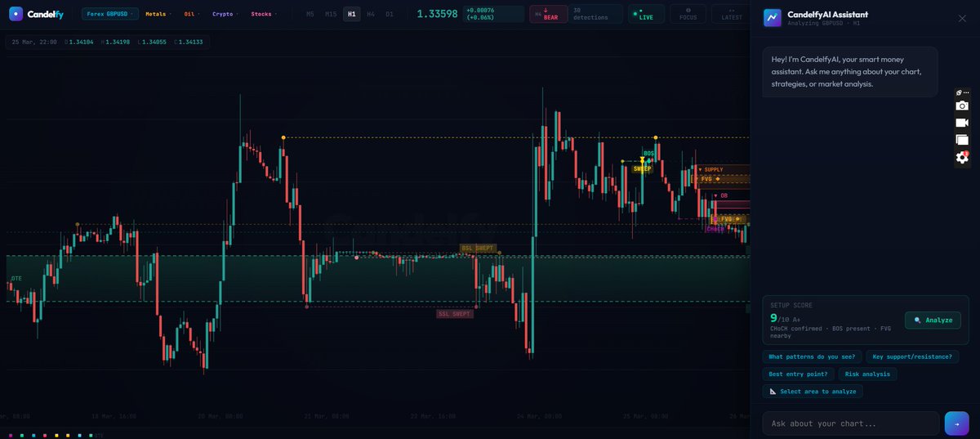
Task: Ask "Key support/resistance?"
Action: (x=912, y=356)
